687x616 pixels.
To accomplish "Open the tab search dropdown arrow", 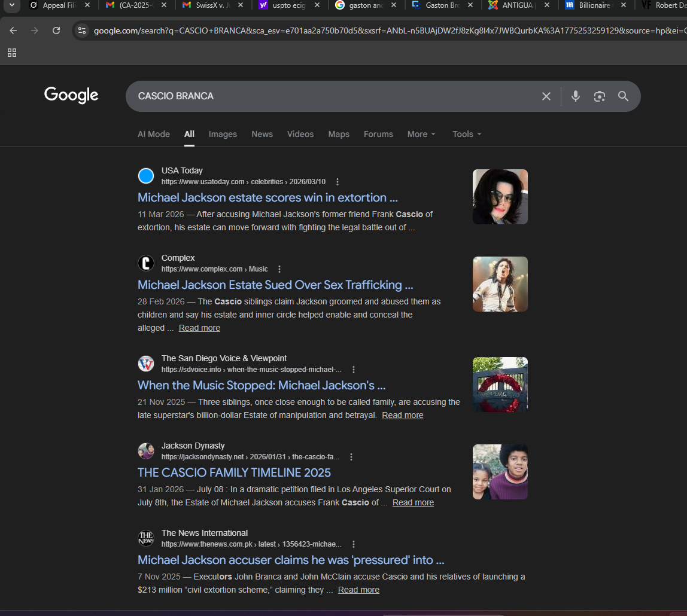I will tap(11, 5).
